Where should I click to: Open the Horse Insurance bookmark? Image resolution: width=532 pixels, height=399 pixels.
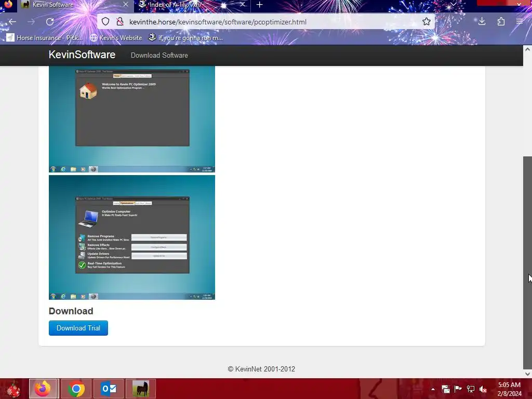click(x=45, y=37)
